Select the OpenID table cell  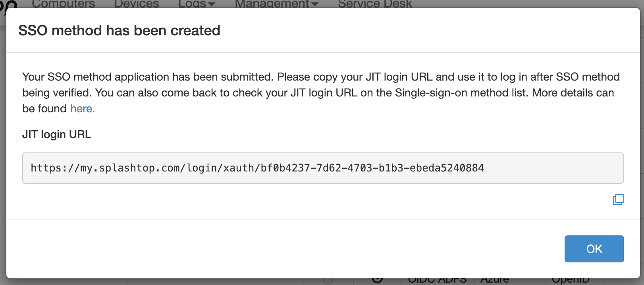click(571, 281)
